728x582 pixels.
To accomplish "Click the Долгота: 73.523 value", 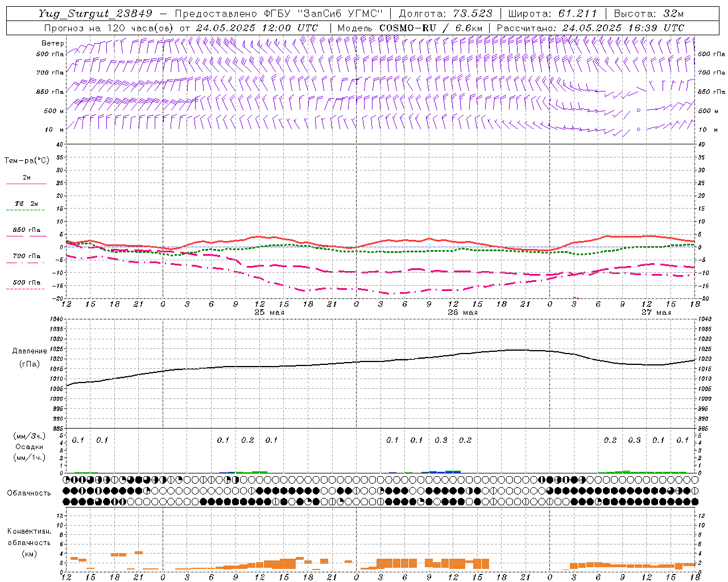I will (446, 14).
